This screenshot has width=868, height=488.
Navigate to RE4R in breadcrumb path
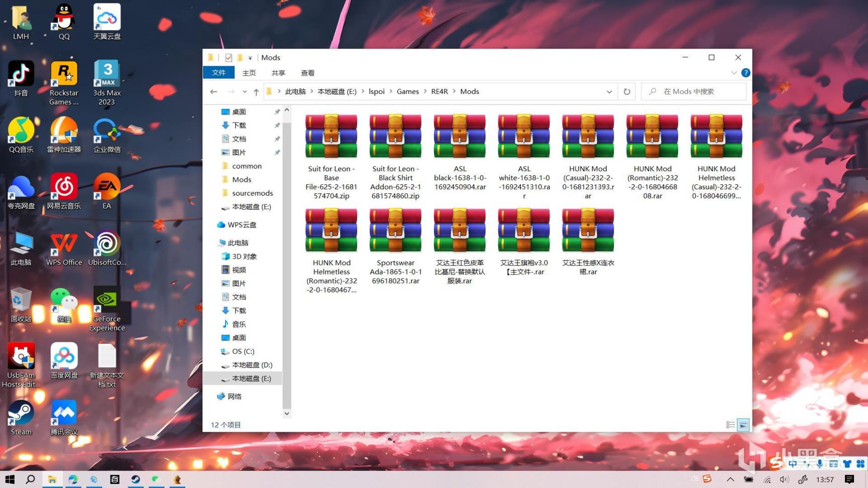[x=440, y=91]
